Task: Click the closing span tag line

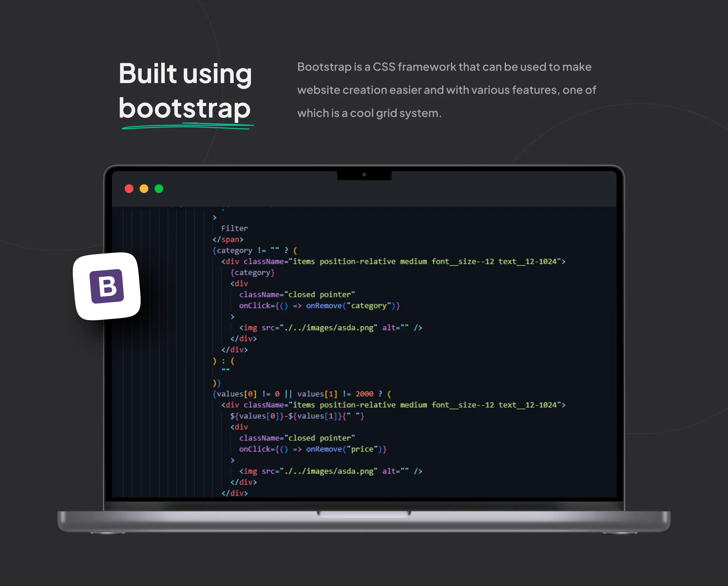Action: point(228,239)
